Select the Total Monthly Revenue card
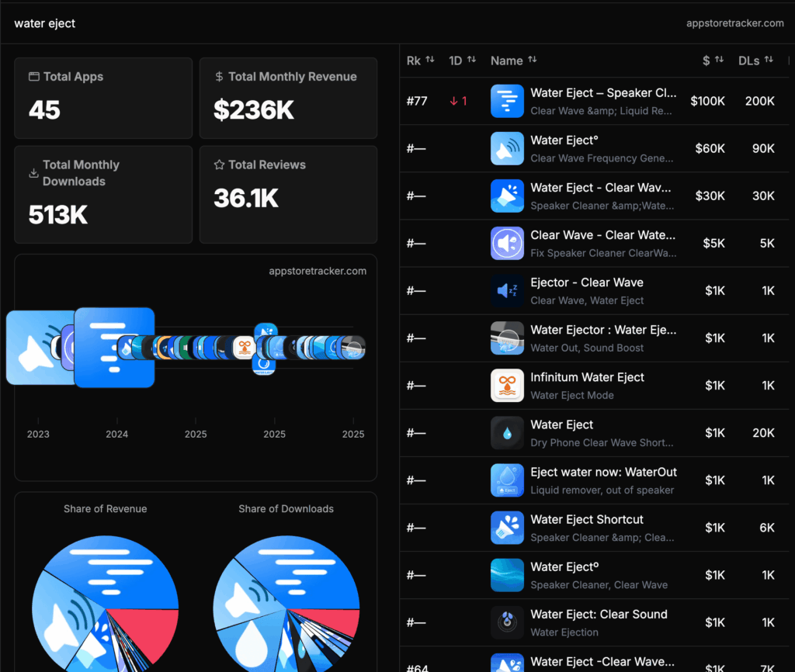Viewport: 795px width, 672px height. (288, 98)
